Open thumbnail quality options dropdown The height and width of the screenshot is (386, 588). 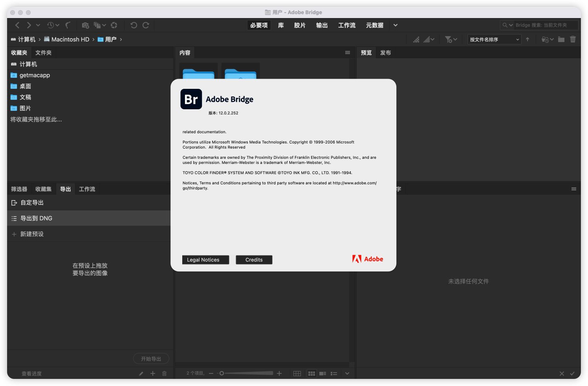coord(429,39)
